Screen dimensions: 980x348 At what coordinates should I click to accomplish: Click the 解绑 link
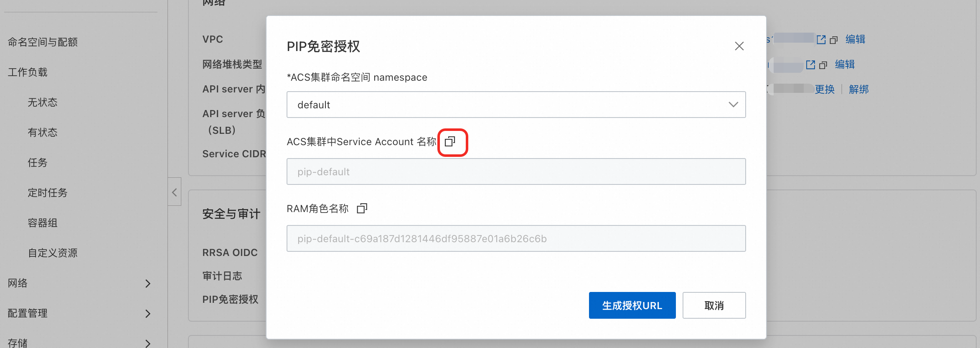click(858, 90)
